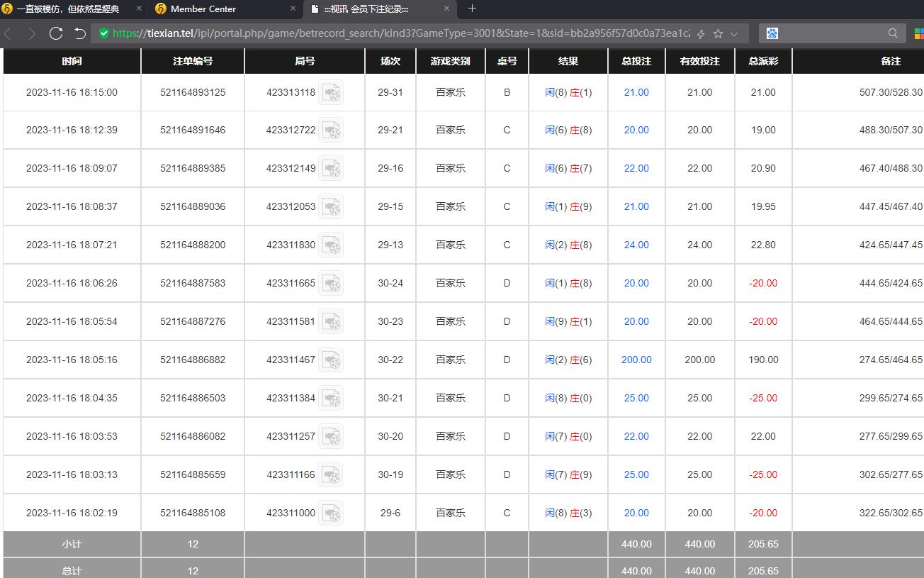
Task: Open bet amount link 20.00 for order 521164891646
Action: (636, 130)
